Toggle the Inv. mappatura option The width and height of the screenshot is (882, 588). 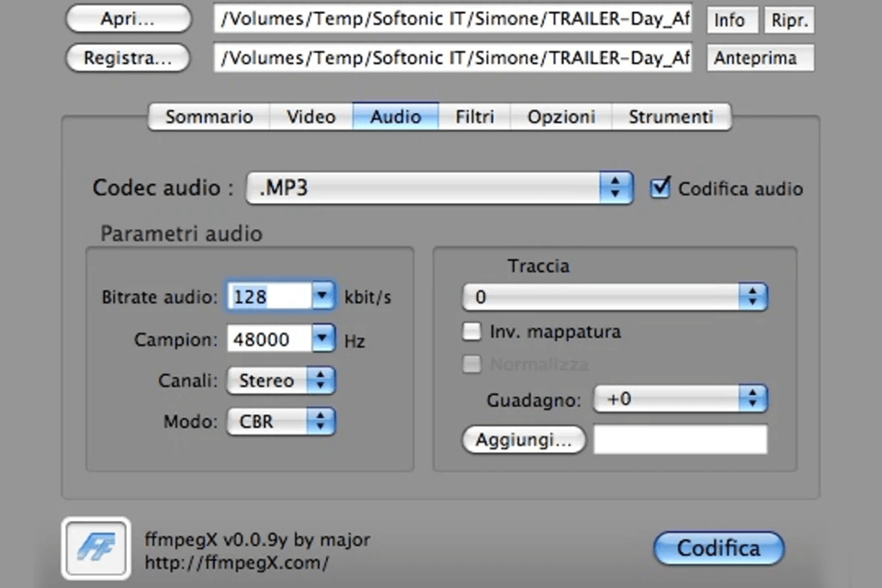[471, 332]
